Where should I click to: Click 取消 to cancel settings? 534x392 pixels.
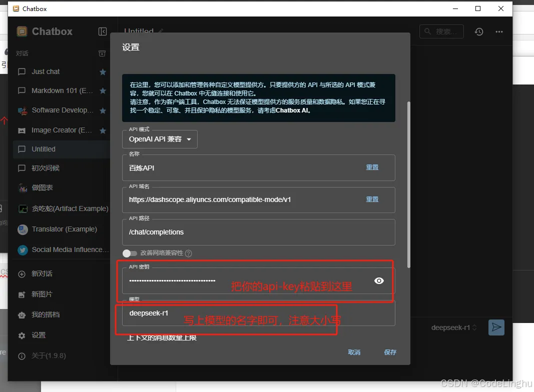coord(354,352)
